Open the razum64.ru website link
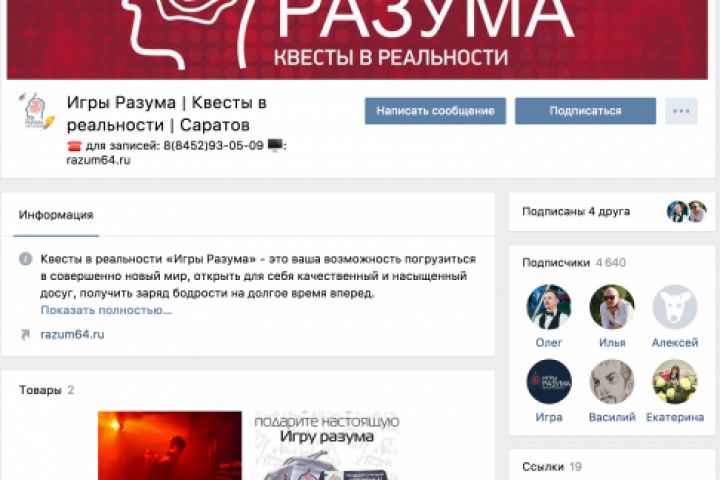 point(72,334)
